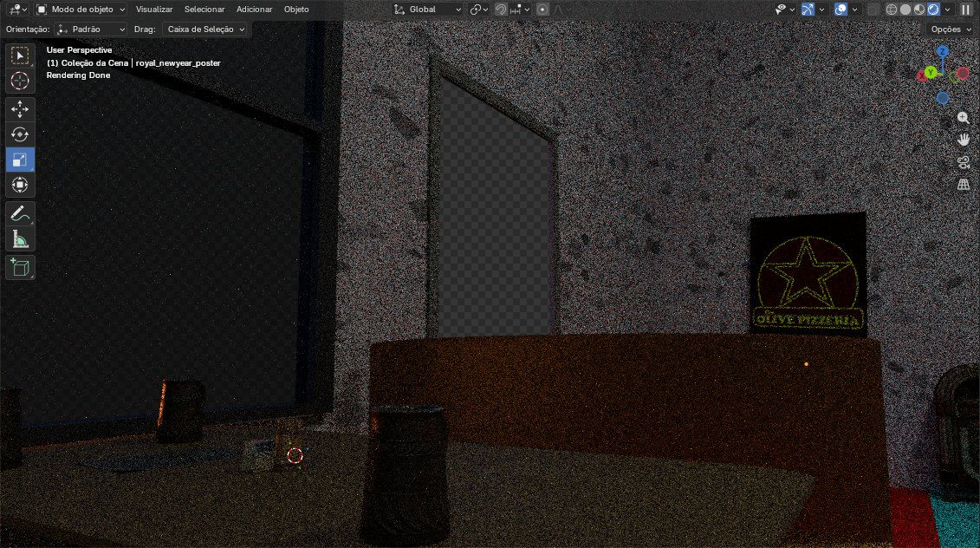Click the green Y axis gizmo

tap(931, 73)
